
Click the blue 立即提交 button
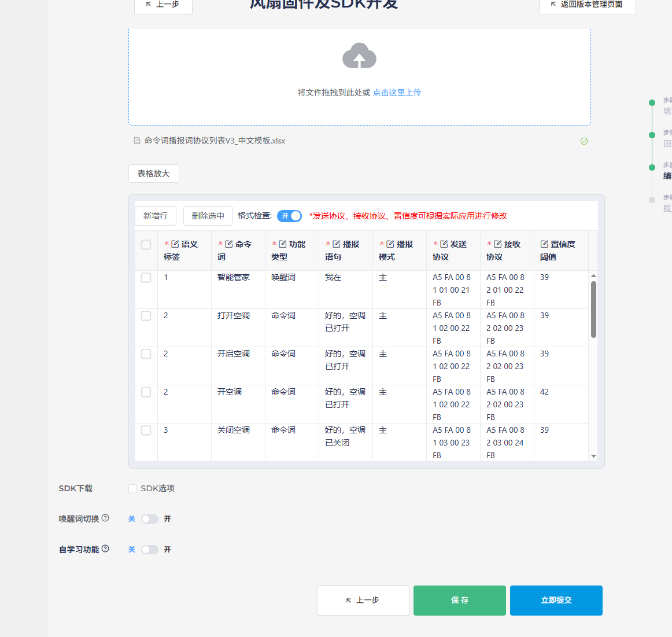tap(556, 601)
